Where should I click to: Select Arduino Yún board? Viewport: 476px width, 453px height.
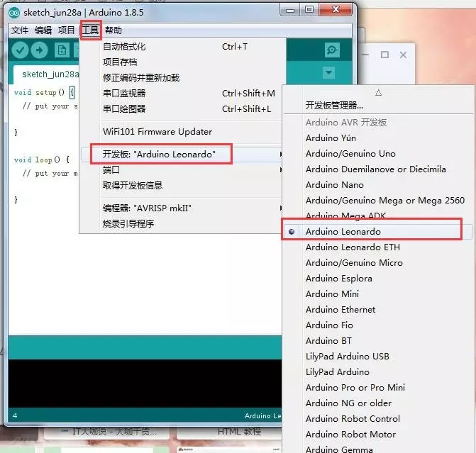tap(378, 138)
